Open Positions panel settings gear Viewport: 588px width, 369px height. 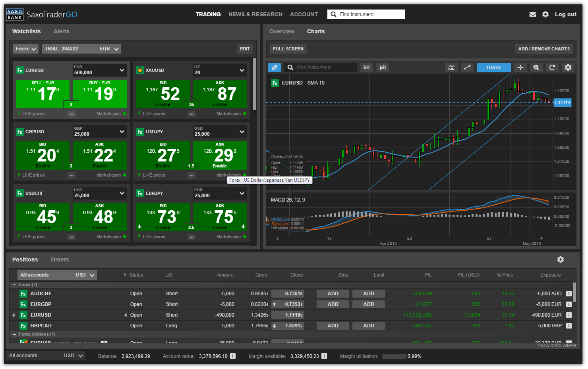(x=561, y=259)
